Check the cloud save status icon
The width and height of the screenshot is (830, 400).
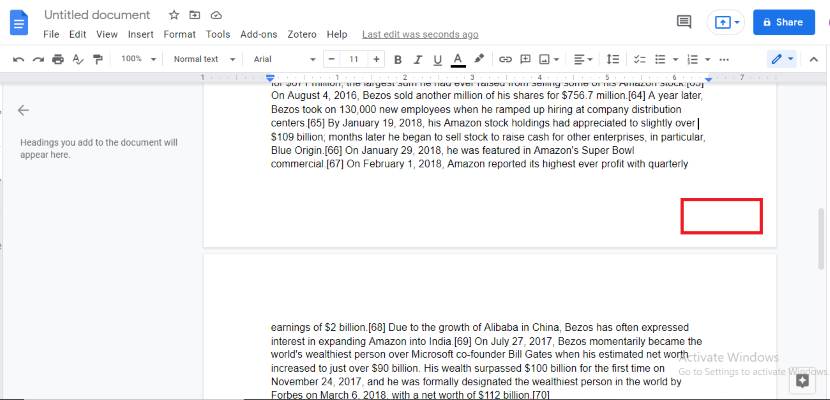tap(216, 15)
